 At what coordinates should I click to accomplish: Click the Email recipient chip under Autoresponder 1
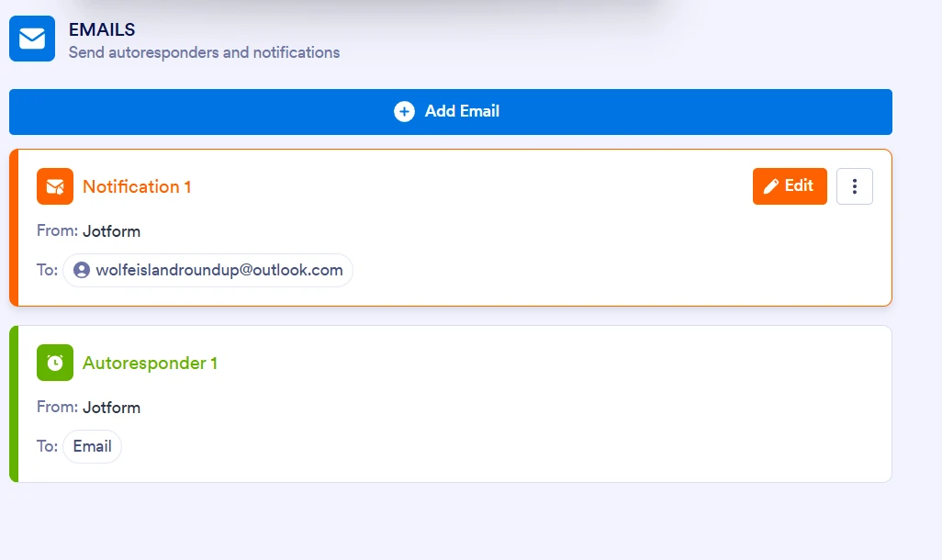tap(92, 446)
